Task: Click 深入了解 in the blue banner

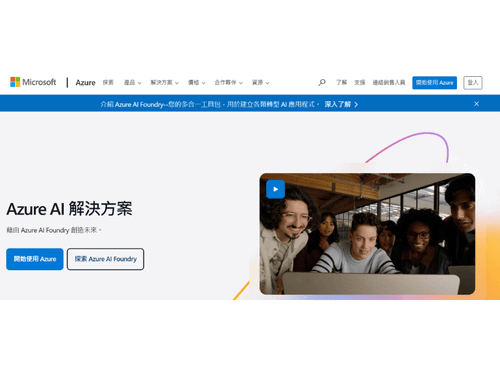Action: (x=341, y=104)
